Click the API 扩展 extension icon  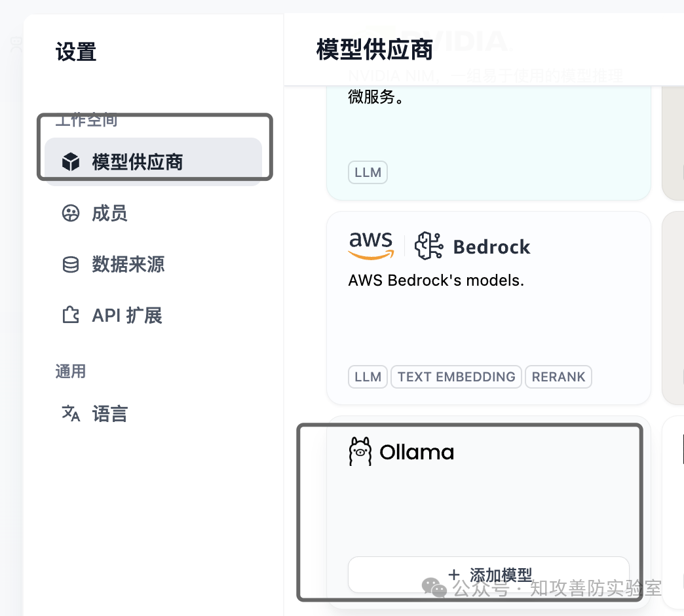tap(70, 315)
